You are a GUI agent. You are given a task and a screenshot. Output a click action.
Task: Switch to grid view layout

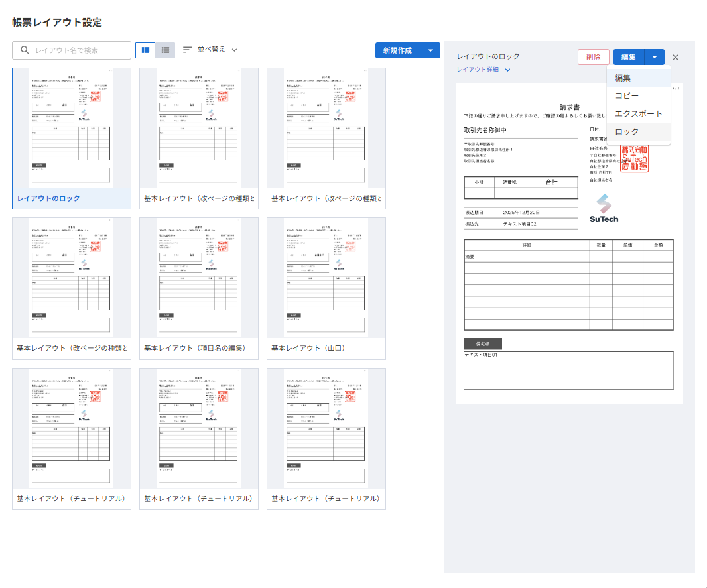[x=145, y=50]
